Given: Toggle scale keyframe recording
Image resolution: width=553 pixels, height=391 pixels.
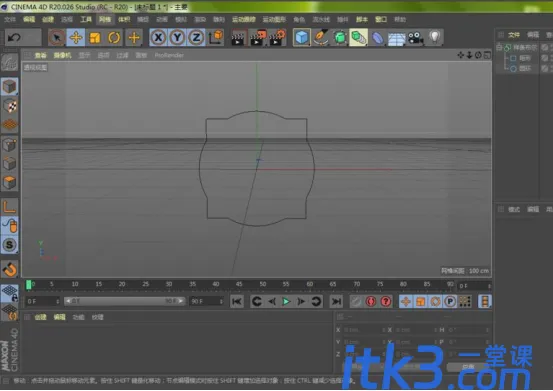Looking at the screenshot, I should pos(420,301).
